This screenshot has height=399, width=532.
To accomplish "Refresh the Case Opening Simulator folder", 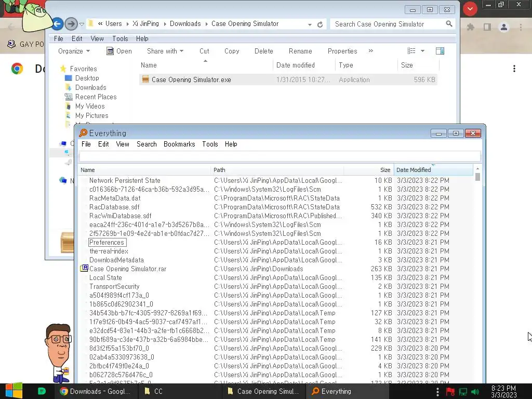I will pos(320,24).
